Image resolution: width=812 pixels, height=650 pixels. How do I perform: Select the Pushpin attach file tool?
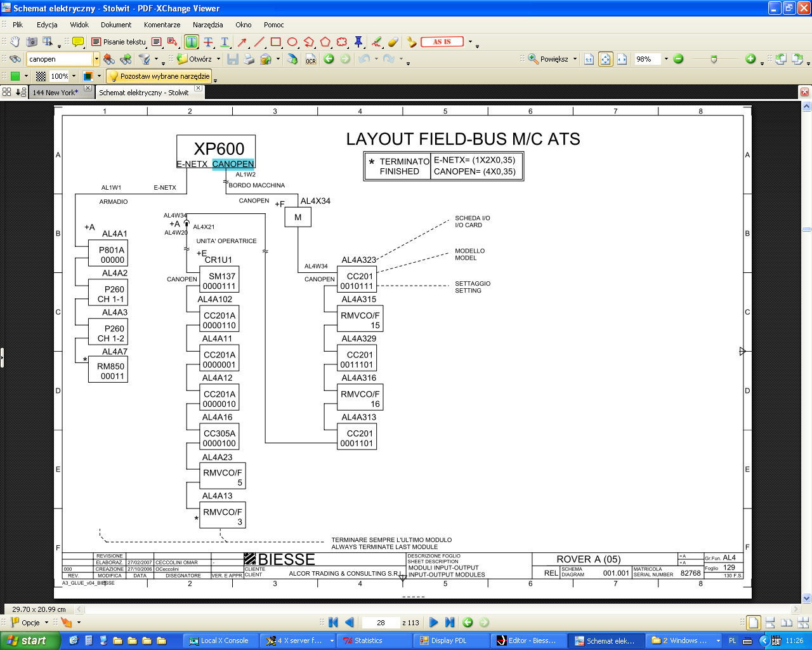[358, 42]
